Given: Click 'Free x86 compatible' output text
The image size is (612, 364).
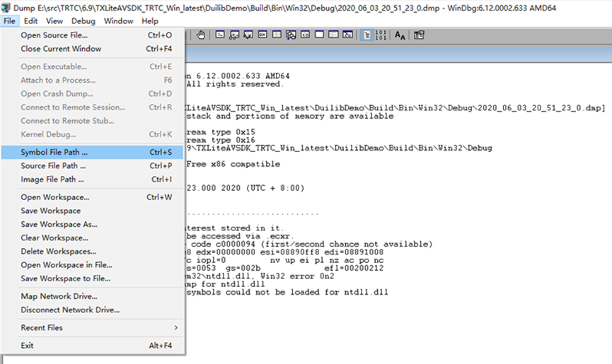Looking at the screenshot, I should [x=233, y=164].
